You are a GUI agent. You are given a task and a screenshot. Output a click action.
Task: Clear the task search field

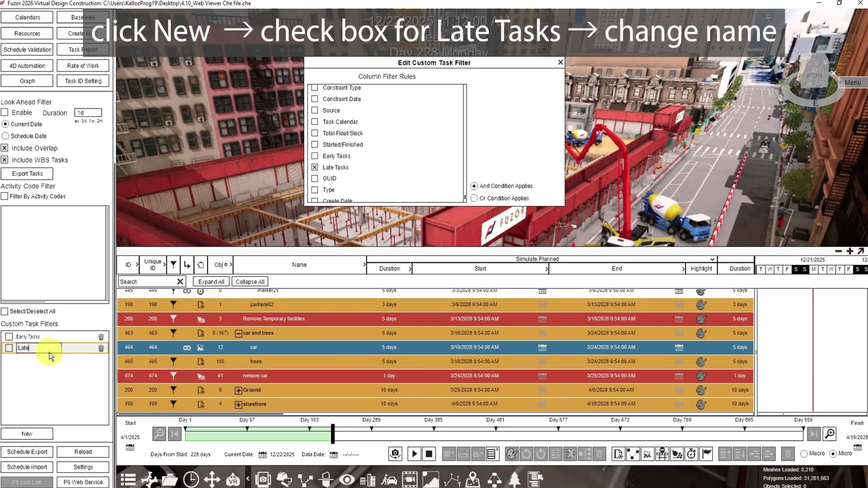(x=180, y=282)
